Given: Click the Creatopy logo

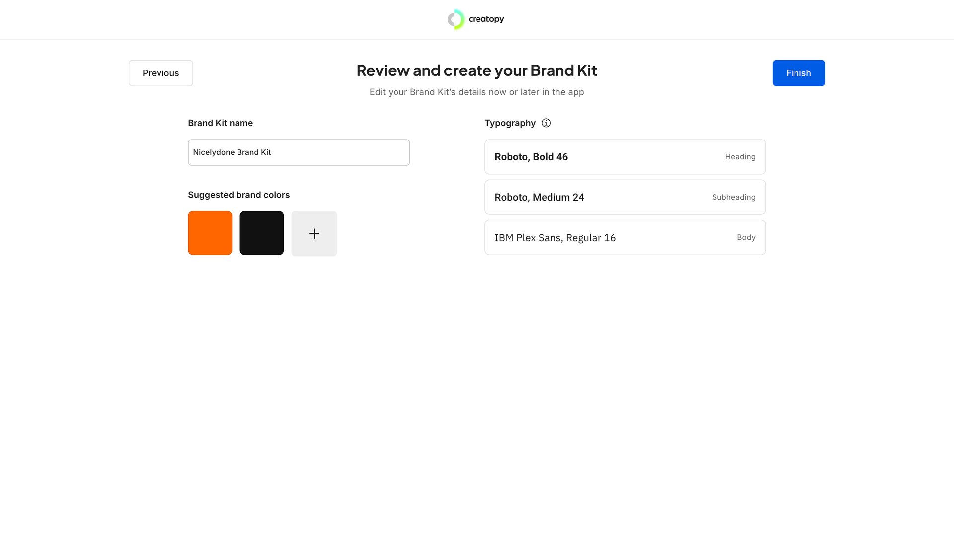Looking at the screenshot, I should coord(455,19).
